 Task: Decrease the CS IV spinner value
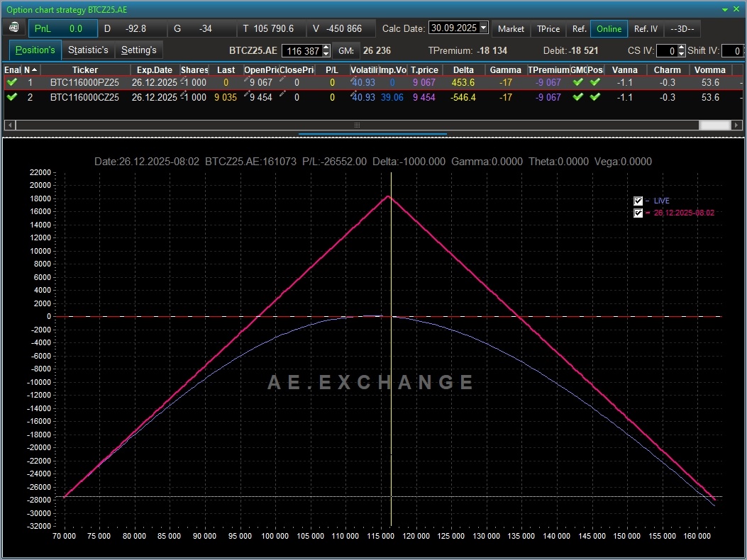pyautogui.click(x=681, y=53)
